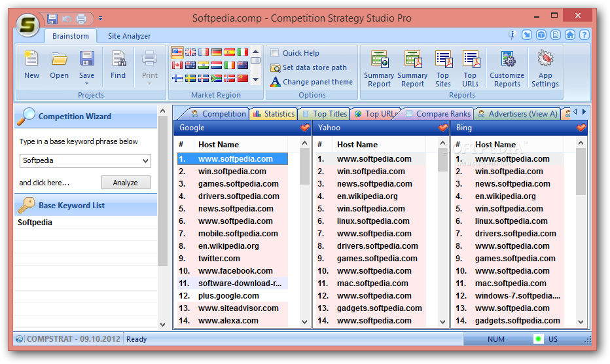The width and height of the screenshot is (610, 364).
Task: Click the diagonal arrow icon in top-right toolbar
Action: coord(527,35)
